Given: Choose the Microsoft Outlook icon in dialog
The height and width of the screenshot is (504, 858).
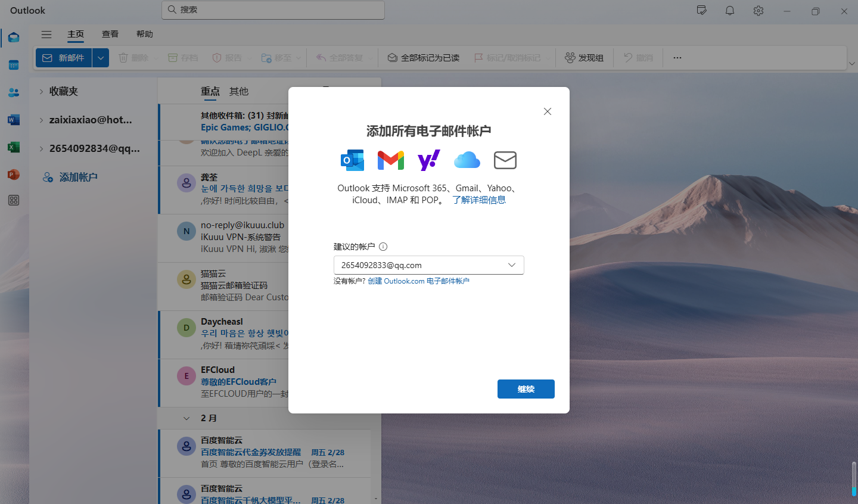Looking at the screenshot, I should [352, 160].
